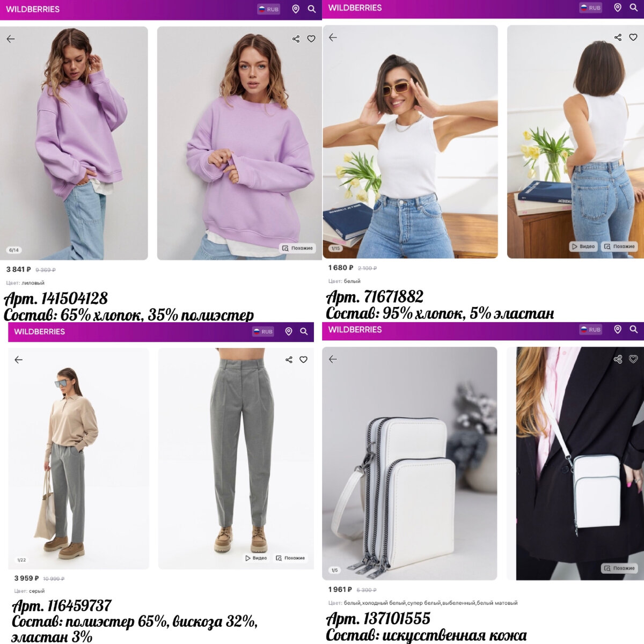Image resolution: width=644 pixels, height=644 pixels.
Task: Show similar items to grey trousers
Action: 290,558
